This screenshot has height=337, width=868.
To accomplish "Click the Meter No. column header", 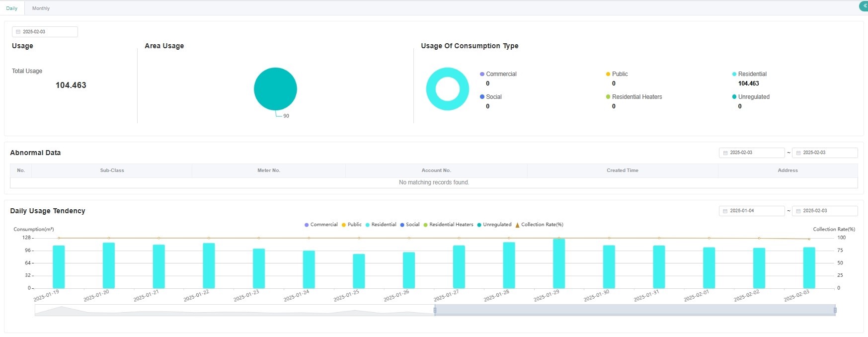I will click(x=268, y=170).
